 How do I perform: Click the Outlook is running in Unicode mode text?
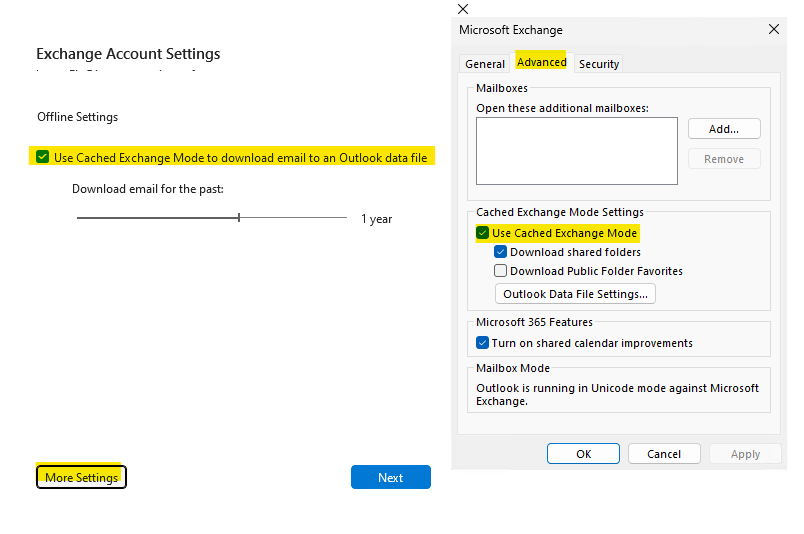coord(617,394)
